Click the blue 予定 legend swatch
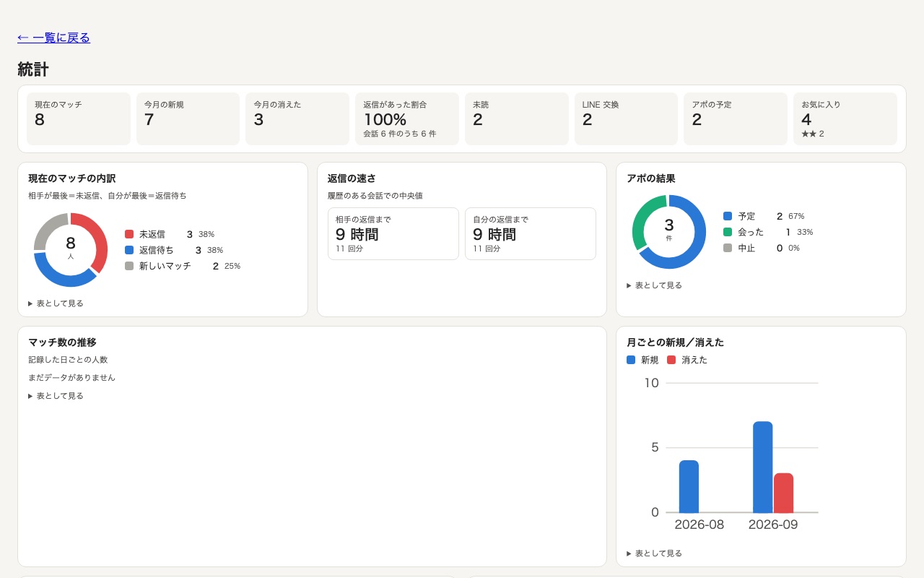Screen dimensions: 924x578 [x=728, y=216]
